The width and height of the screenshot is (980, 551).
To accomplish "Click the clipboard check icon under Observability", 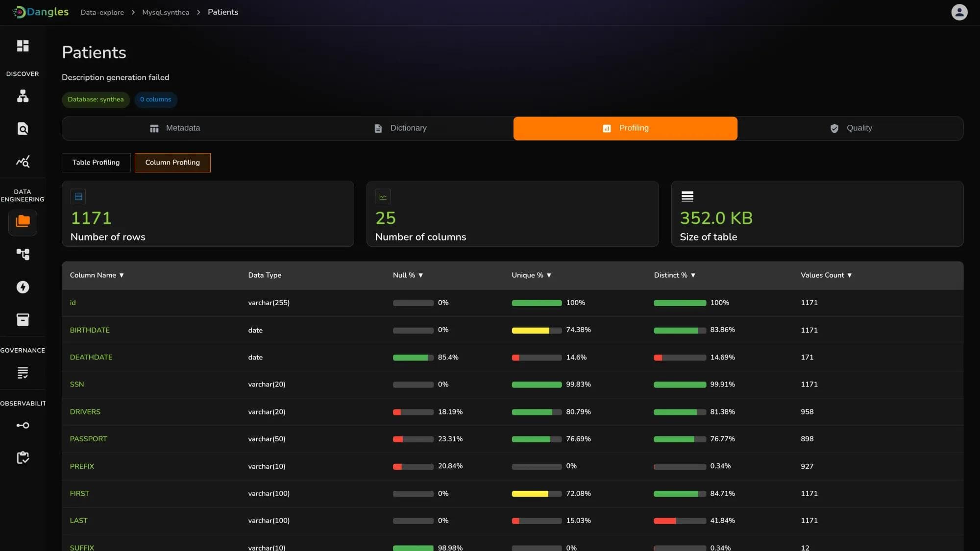I will tap(23, 457).
